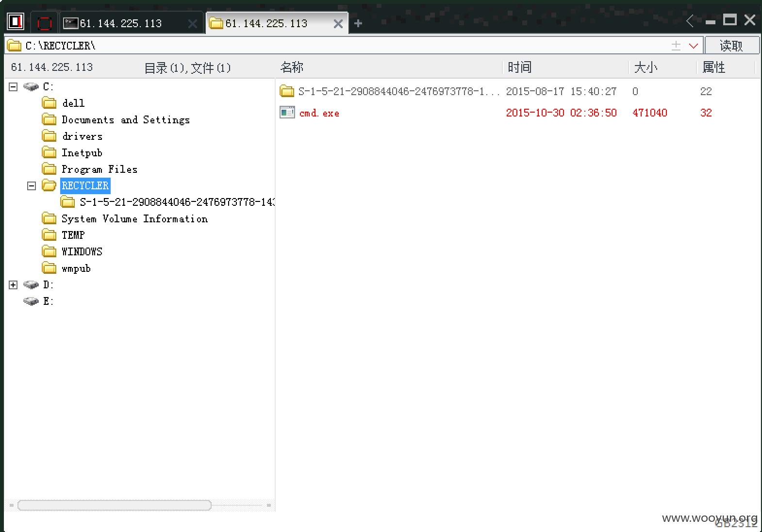The width and height of the screenshot is (762, 532).
Task: Select the highlighted RECYCLER folder
Action: pos(85,185)
